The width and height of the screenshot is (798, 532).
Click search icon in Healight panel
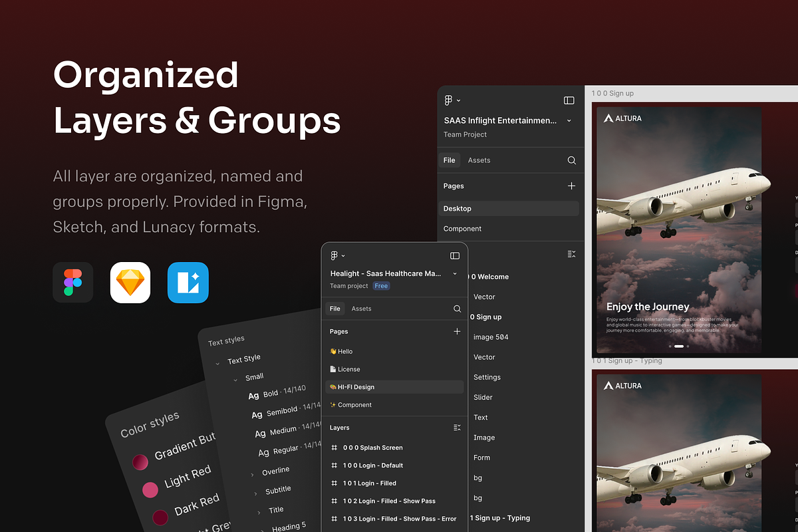pyautogui.click(x=457, y=309)
